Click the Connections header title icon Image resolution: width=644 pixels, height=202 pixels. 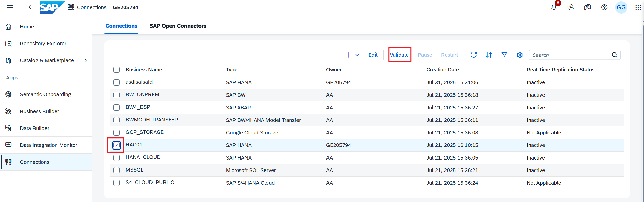[71, 7]
